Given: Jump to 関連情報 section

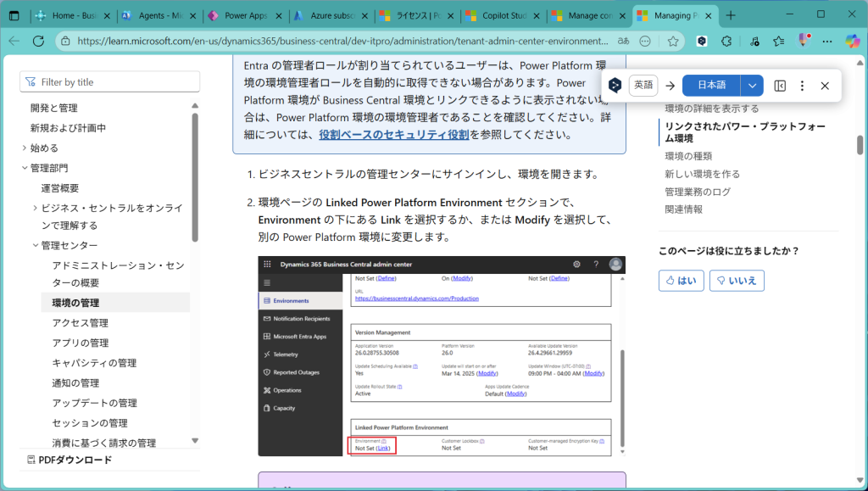Looking at the screenshot, I should point(684,209).
